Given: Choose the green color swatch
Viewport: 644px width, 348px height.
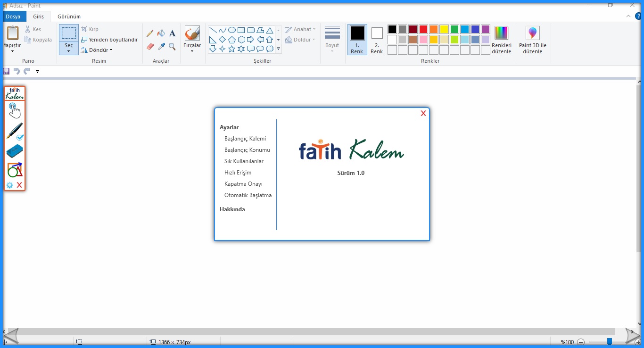Looking at the screenshot, I should 454,29.
